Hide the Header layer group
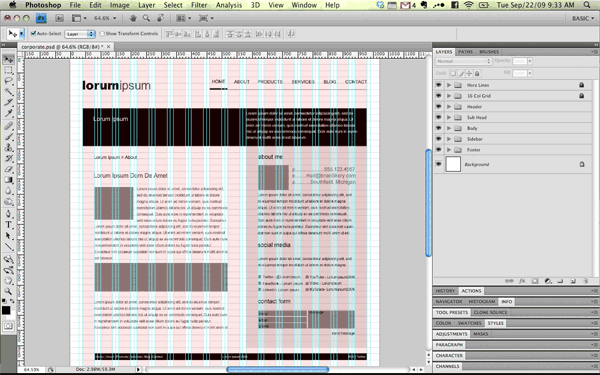 point(439,106)
